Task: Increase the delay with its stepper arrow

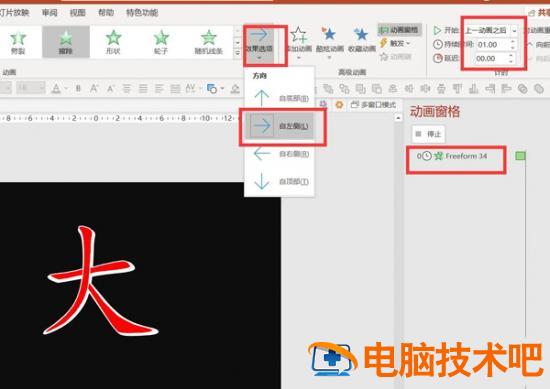Action: [x=511, y=55]
